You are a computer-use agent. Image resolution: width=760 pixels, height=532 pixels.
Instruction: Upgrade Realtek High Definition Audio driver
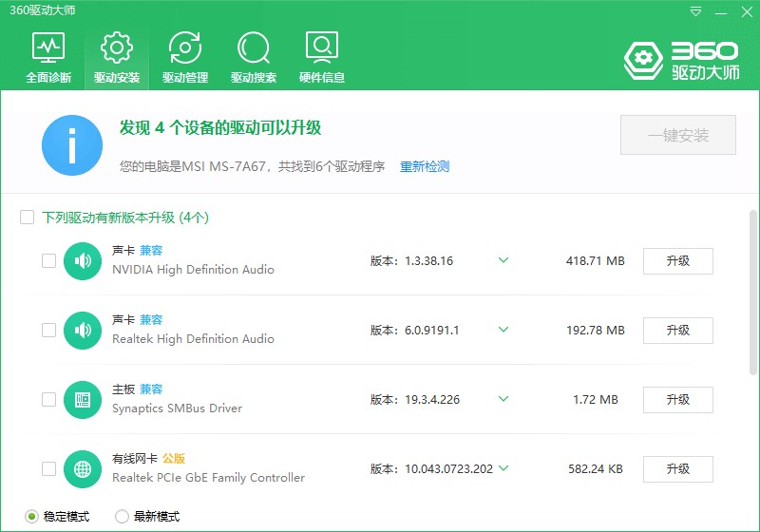click(678, 331)
